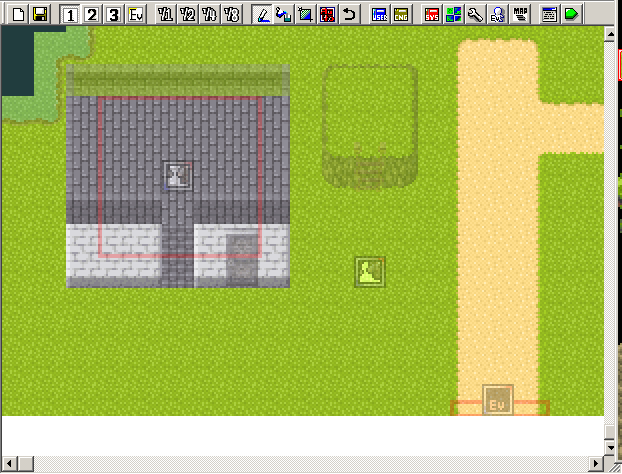Click the undo arrow icon
Screen dimensions: 622x474
[x=349, y=14]
